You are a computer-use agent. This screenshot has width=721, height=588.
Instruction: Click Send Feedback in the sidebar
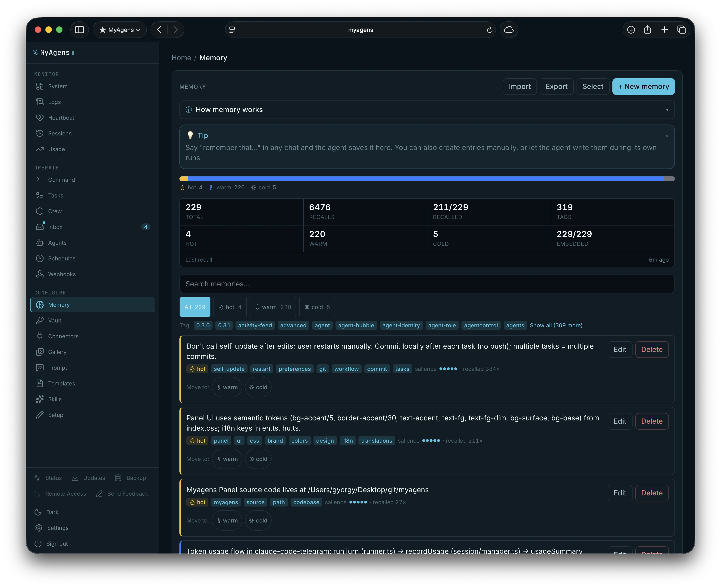point(122,494)
